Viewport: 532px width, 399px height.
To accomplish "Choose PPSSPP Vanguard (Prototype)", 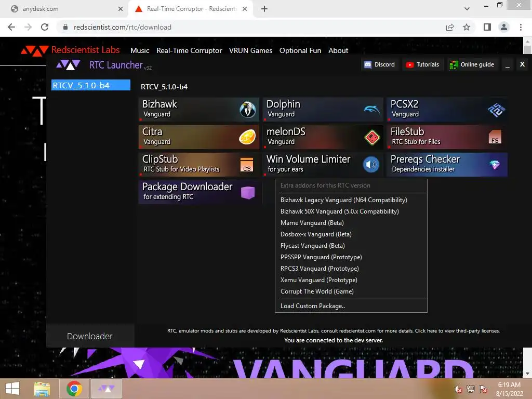I will [x=351, y=257].
